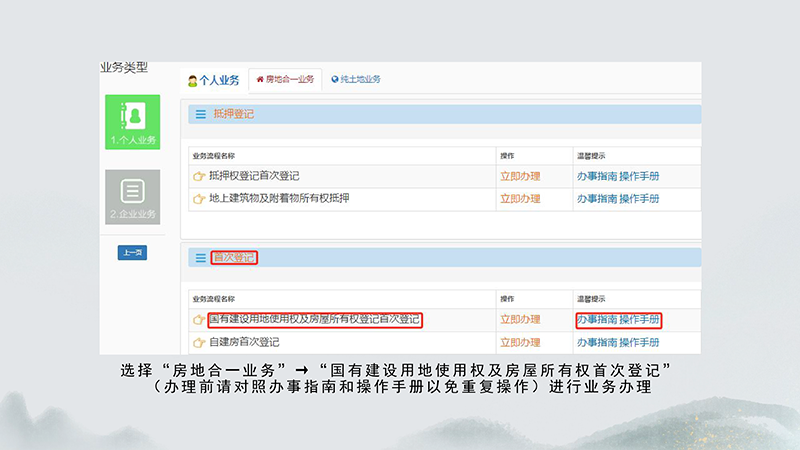The width and height of the screenshot is (800, 450).
Task: Click pointing-hand icon beside 抵押权登记首次登记
Action: (x=199, y=177)
